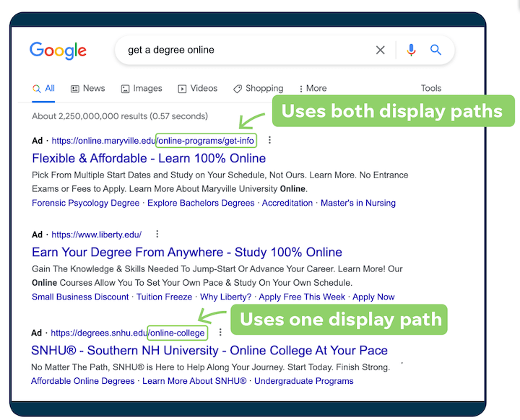Click 'About 2,250,000,000 results' text
Screen dimensions: 520x420
(120, 116)
